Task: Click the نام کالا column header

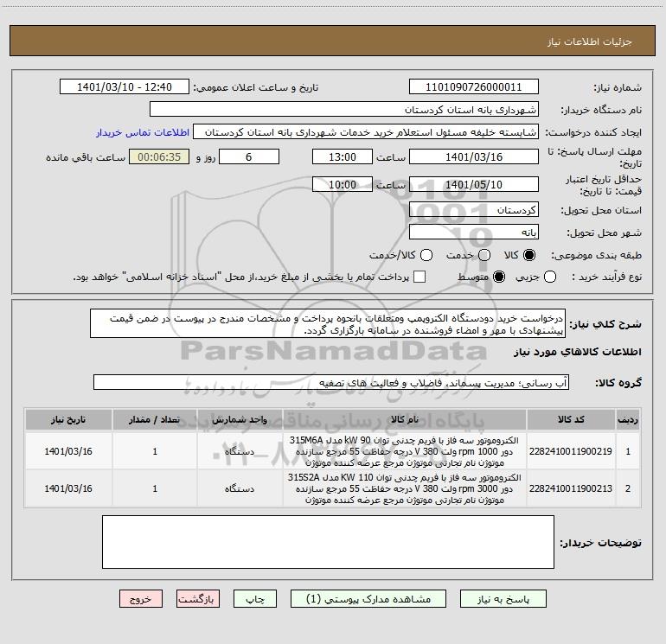Action: point(405,420)
